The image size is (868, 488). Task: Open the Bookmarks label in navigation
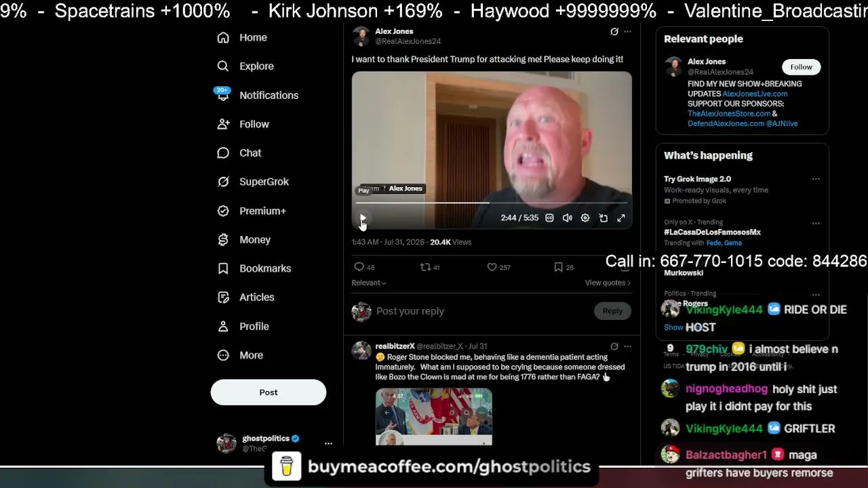(x=265, y=268)
